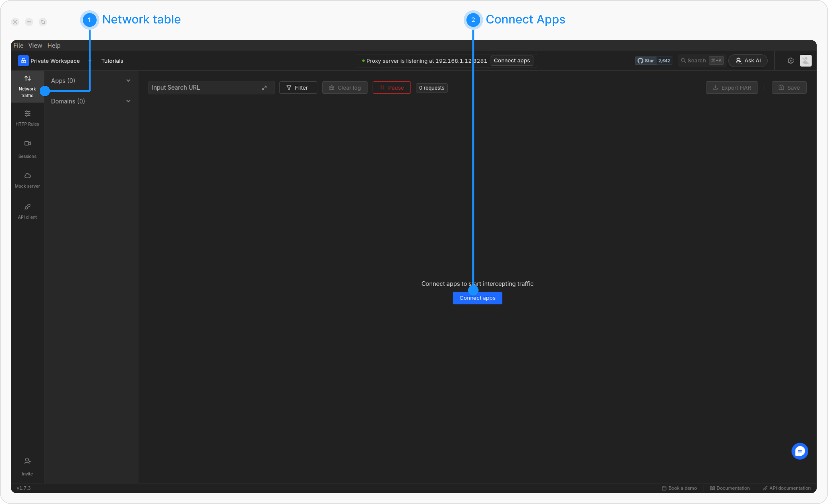Switch to the Tutorials tab
This screenshot has height=504, width=828.
[x=112, y=61]
